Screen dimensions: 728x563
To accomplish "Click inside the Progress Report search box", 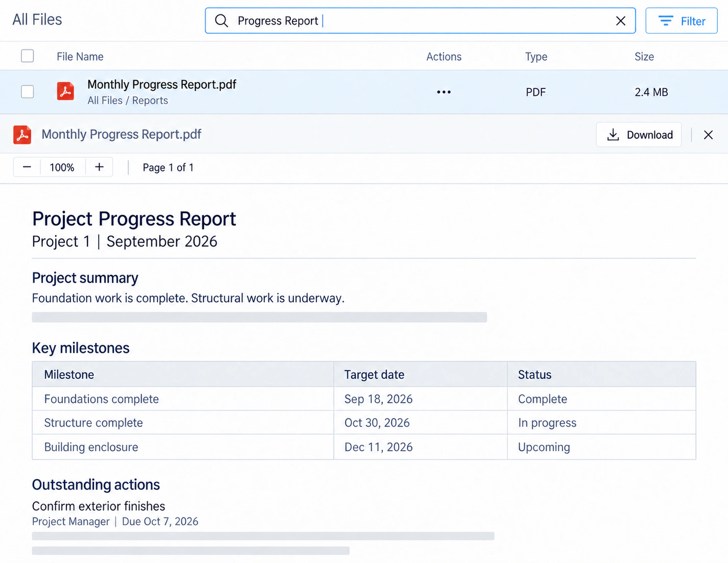I will click(x=420, y=21).
